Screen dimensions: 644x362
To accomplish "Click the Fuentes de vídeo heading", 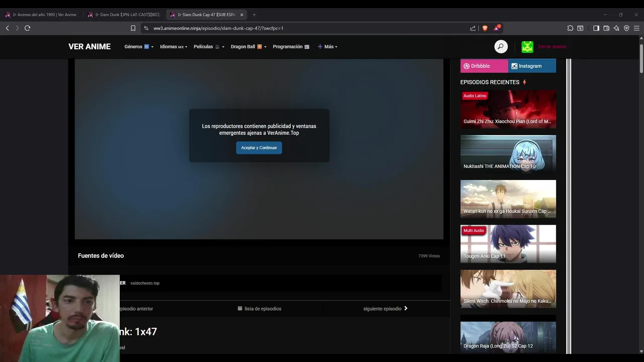I will (101, 256).
